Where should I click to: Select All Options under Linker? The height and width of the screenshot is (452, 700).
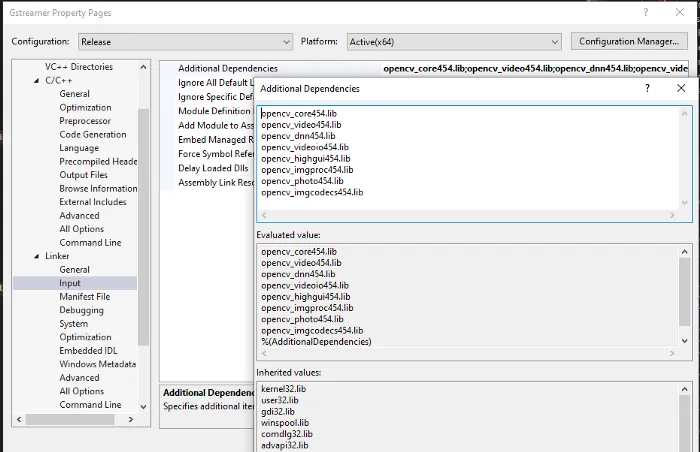coord(81,391)
